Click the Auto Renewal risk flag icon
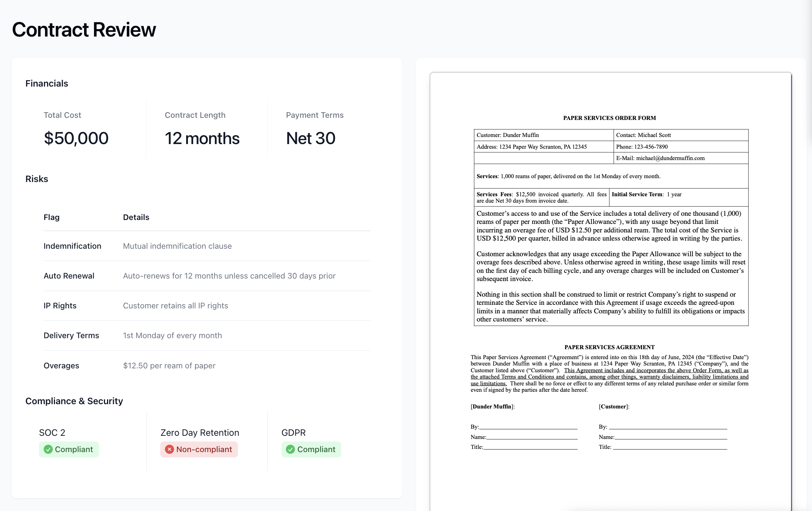 pyautogui.click(x=68, y=275)
